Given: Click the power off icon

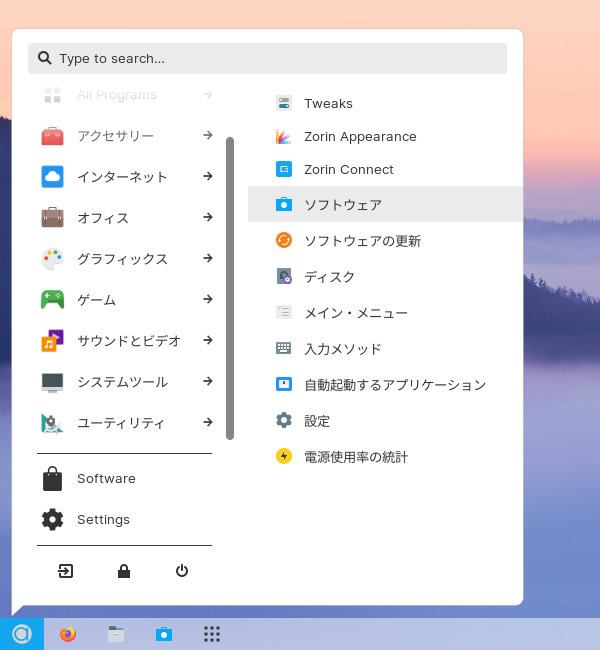Looking at the screenshot, I should 182,571.
